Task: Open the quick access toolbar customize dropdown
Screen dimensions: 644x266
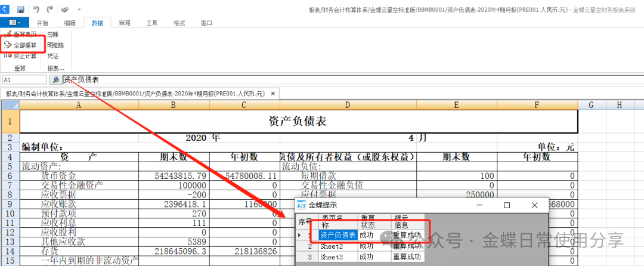Action: coord(79,10)
